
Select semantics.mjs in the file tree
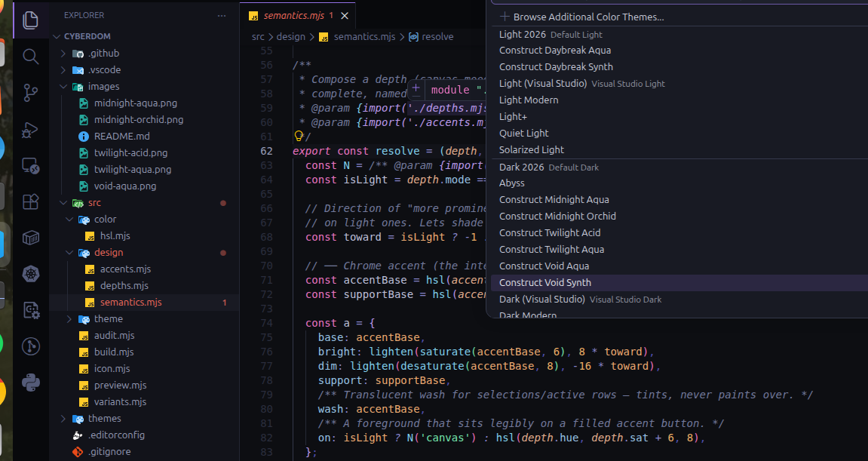144,303
